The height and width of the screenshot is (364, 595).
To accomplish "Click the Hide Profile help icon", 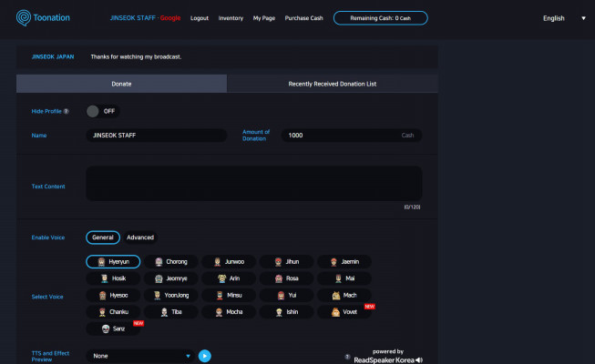I will click(67, 111).
